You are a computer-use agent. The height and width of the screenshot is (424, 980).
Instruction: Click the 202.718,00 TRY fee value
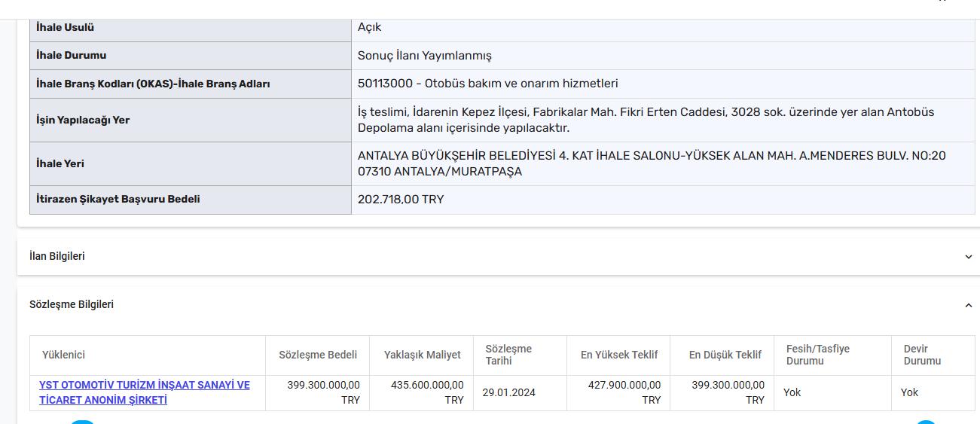click(x=401, y=200)
